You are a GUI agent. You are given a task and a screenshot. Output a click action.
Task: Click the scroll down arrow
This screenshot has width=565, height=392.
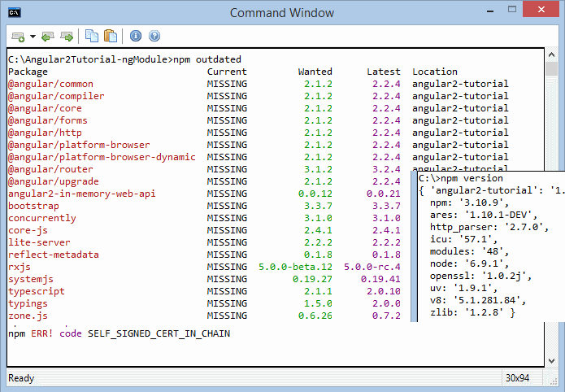click(551, 360)
